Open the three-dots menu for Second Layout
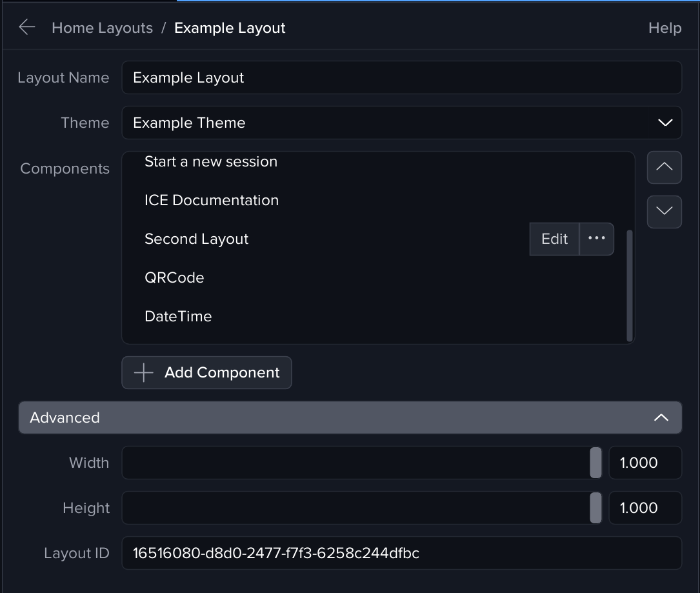This screenshot has width=700, height=593. click(x=597, y=239)
